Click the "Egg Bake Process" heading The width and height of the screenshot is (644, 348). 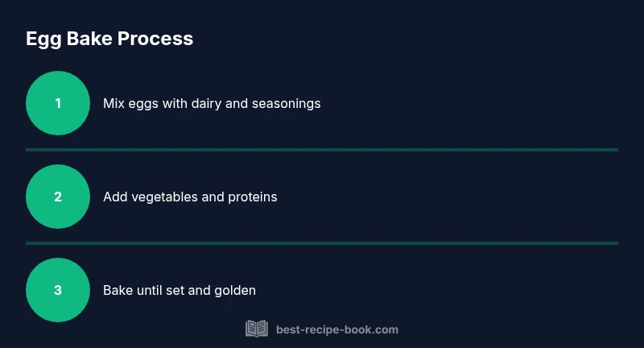[x=109, y=38]
